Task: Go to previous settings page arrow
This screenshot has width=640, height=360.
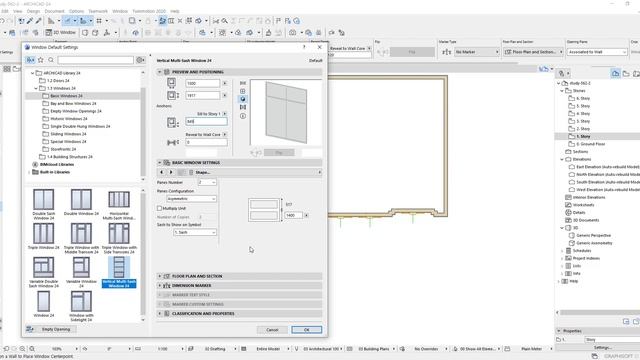Action: 162,172
